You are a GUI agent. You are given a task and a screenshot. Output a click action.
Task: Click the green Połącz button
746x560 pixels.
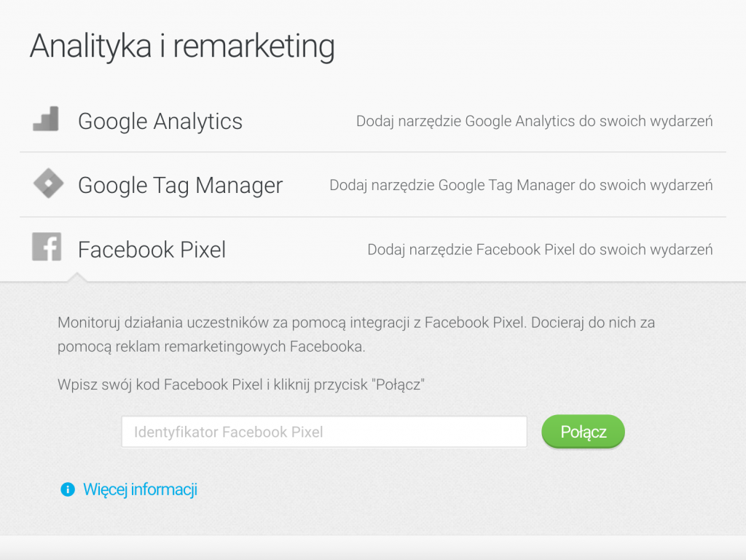coord(583,432)
